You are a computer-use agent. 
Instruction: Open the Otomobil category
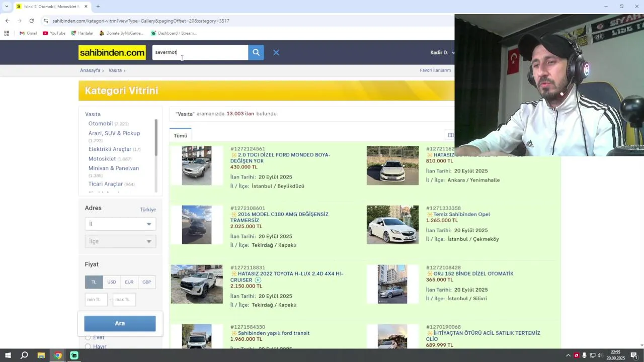coord(101,124)
